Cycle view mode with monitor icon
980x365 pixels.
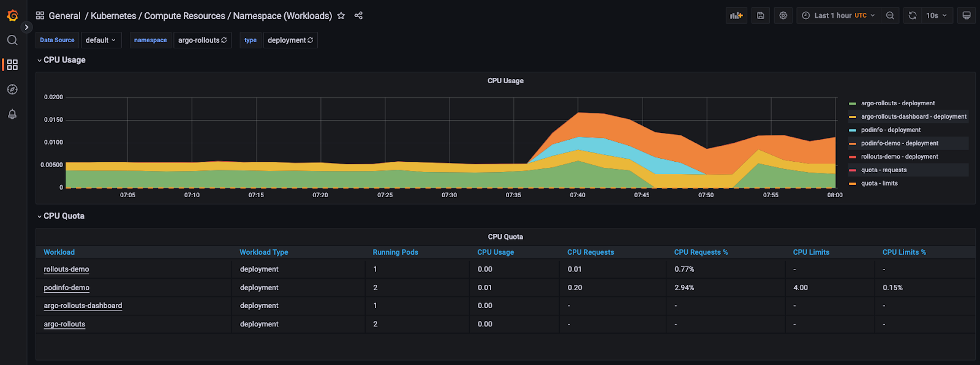pos(967,15)
